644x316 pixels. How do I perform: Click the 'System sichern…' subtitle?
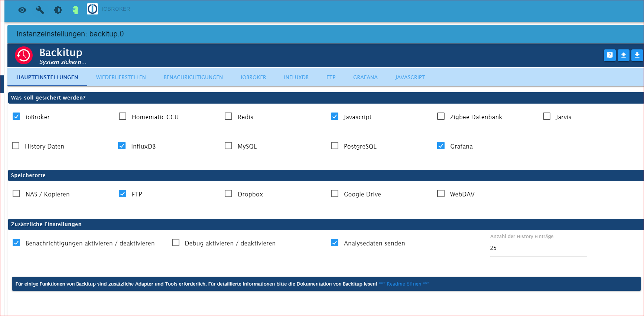pos(63,62)
